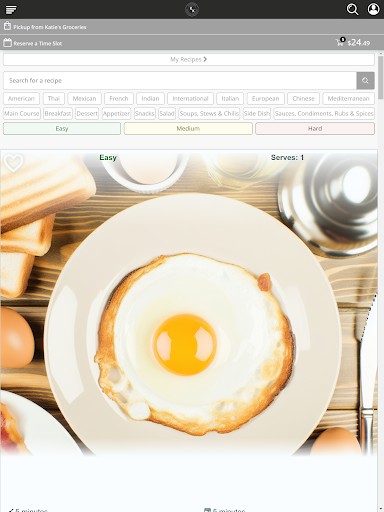Viewport: 384px width, 512px height.
Task: Open the shopping cart icon
Action: [340, 42]
